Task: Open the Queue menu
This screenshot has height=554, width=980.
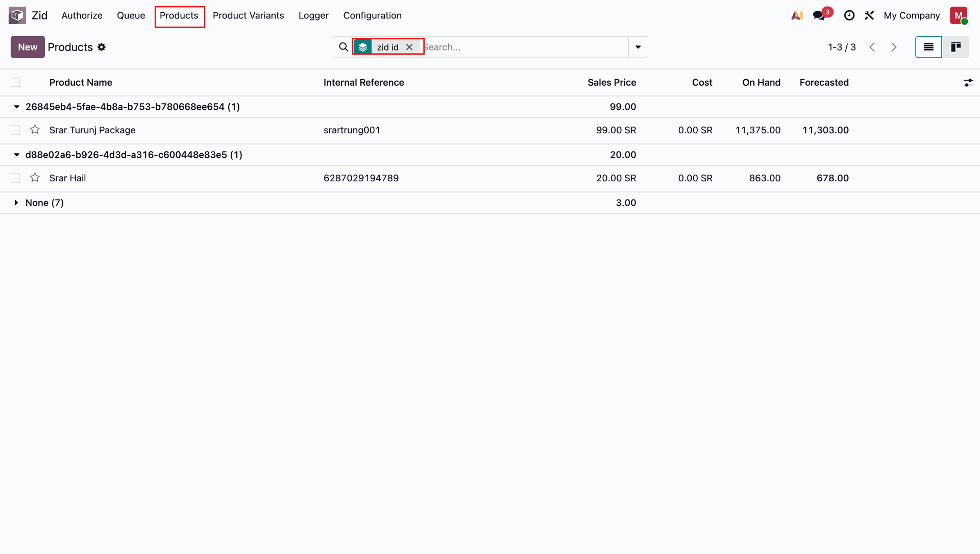Action: click(131, 16)
